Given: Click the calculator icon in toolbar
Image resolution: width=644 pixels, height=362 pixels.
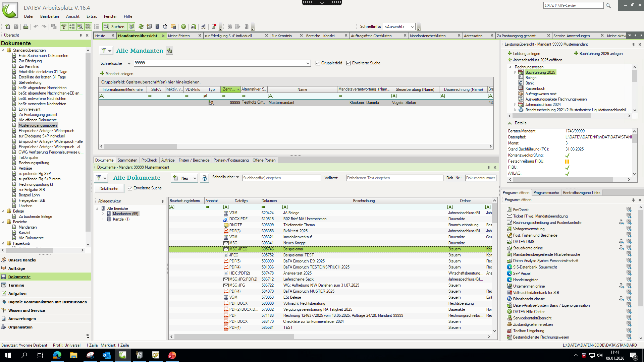Looking at the screenshot, I should click(157, 26).
